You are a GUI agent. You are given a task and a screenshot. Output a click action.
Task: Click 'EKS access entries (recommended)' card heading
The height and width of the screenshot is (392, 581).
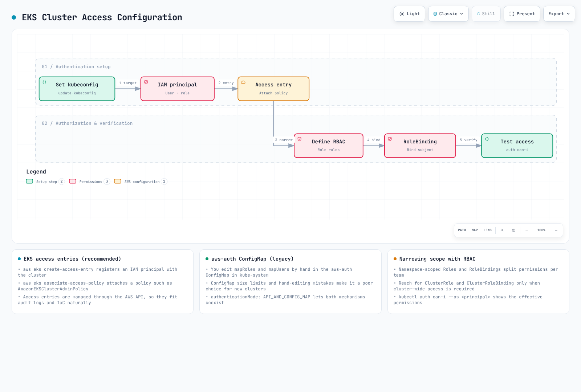[x=72, y=259]
